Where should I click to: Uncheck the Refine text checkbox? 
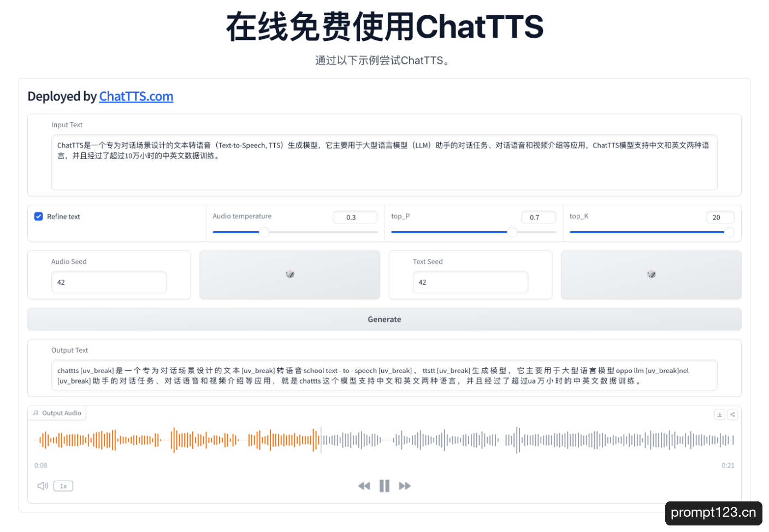[x=39, y=216]
